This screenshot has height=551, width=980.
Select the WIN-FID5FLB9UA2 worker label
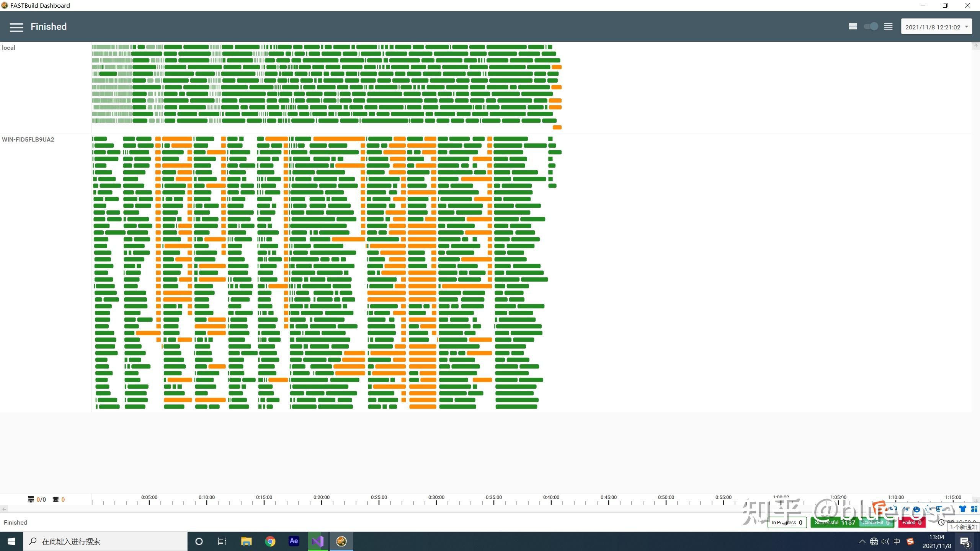28,139
